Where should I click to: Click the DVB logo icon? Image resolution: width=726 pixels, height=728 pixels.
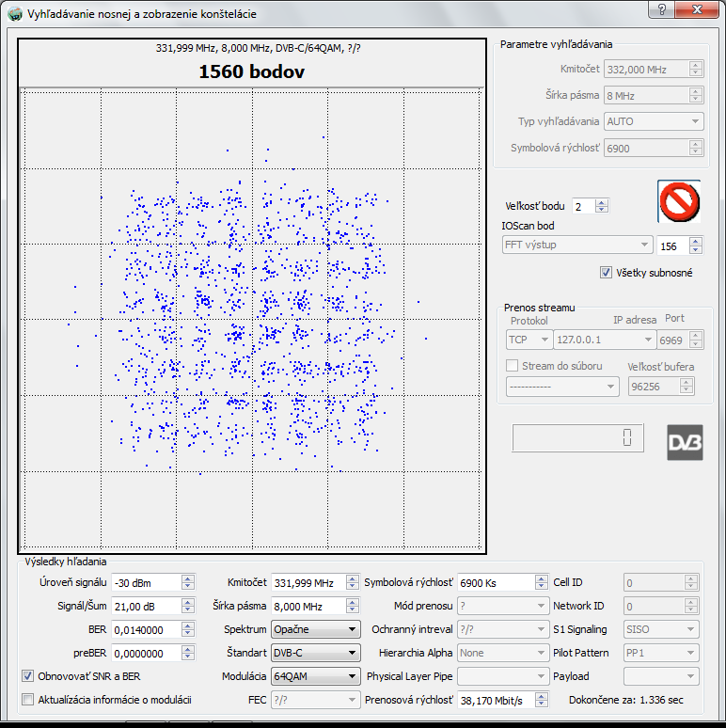pyautogui.click(x=685, y=442)
